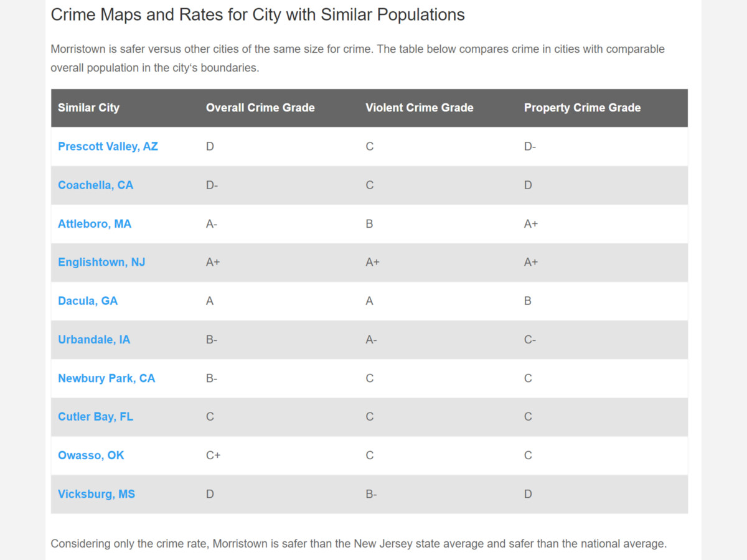The width and height of the screenshot is (747, 560).
Task: Select the Violent Crime Grade column header
Action: [x=419, y=108]
